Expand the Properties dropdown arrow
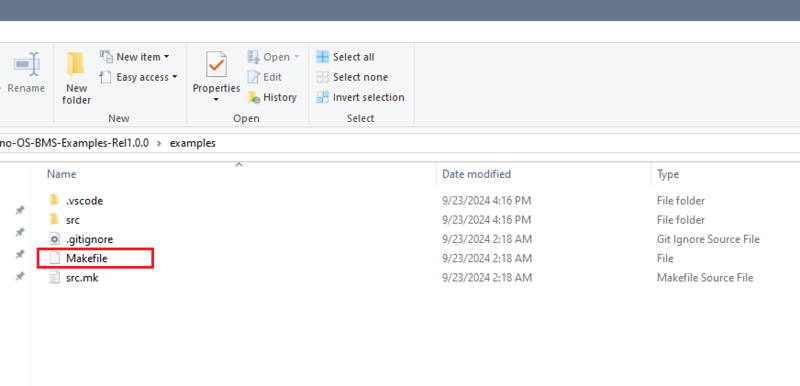800x386 pixels. coord(216,99)
